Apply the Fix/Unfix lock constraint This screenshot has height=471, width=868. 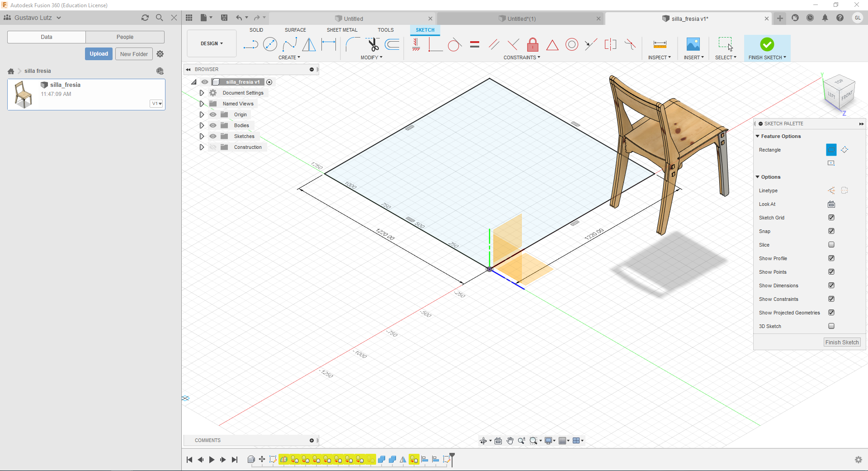(533, 44)
